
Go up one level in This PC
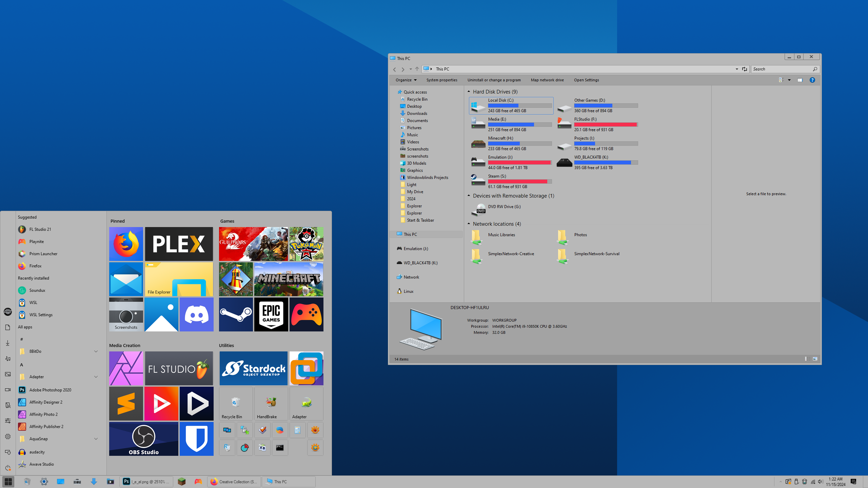point(417,69)
